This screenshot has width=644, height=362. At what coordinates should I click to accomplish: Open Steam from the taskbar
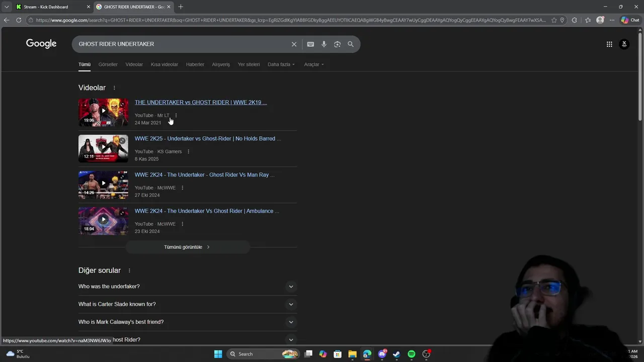click(x=396, y=354)
